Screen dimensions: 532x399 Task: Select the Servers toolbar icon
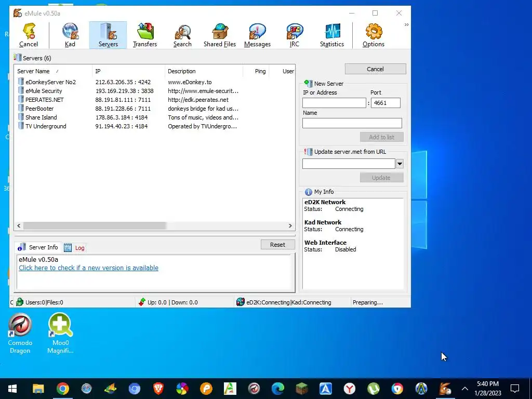[108, 35]
